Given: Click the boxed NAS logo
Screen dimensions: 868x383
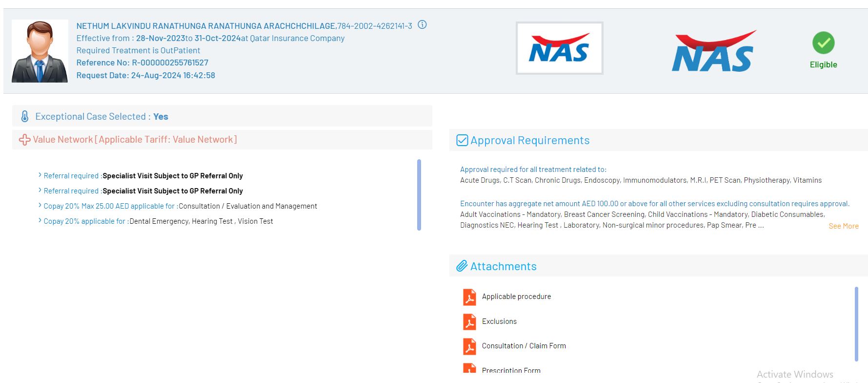Looking at the screenshot, I should coord(559,48).
